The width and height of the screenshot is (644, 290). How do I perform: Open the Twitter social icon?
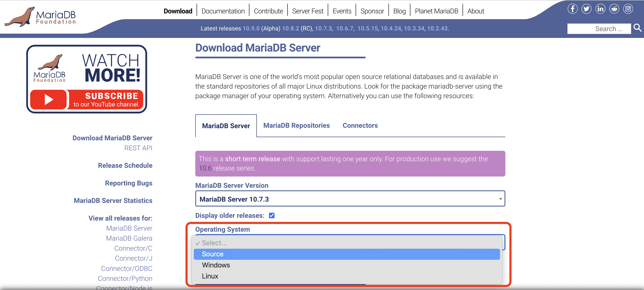coord(586,9)
